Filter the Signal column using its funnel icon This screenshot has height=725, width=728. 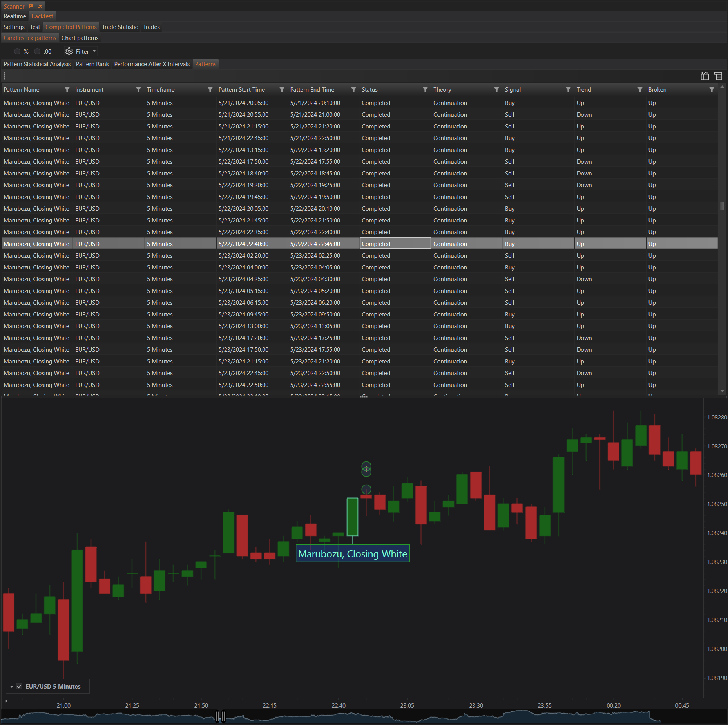568,90
